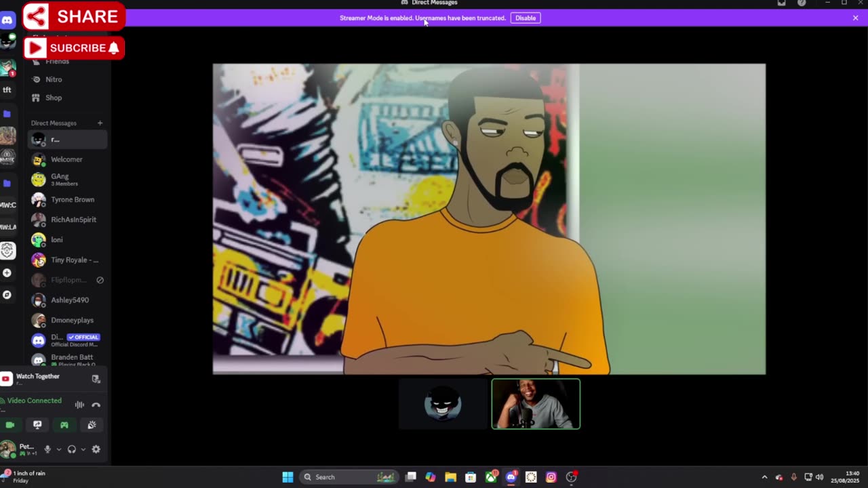Deafen with headphones icon
Screen dimensions: 868x488
[71, 449]
